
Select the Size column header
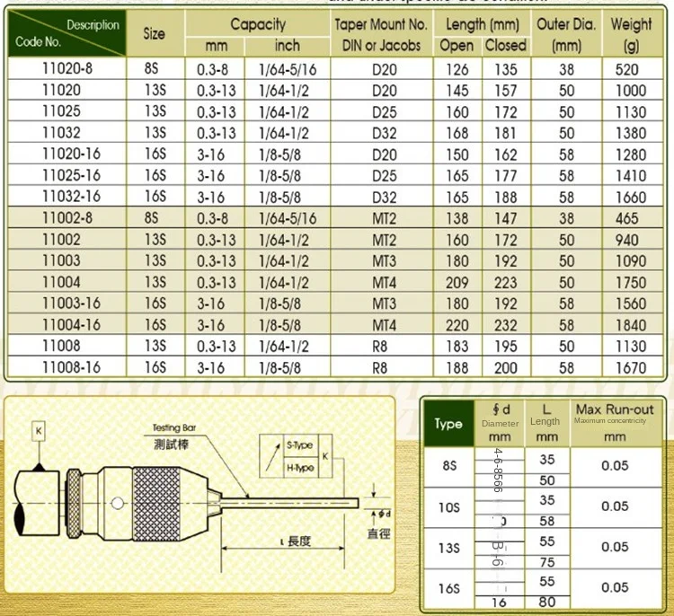click(154, 33)
